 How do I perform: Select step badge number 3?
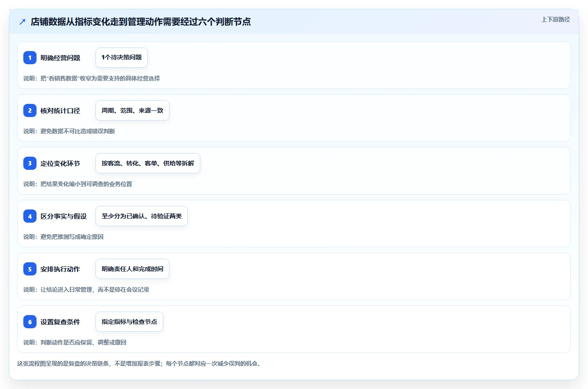[x=30, y=163]
